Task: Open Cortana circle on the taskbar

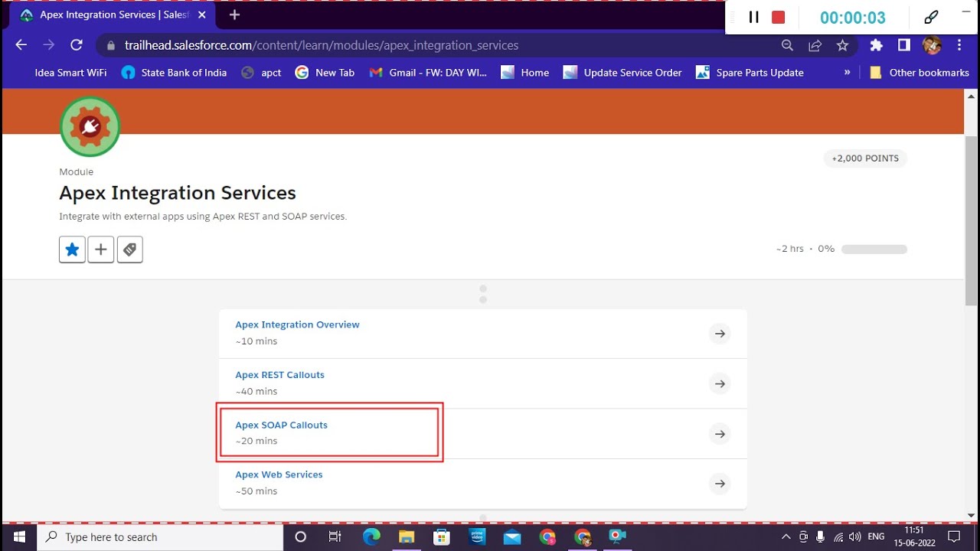Action: [301, 537]
